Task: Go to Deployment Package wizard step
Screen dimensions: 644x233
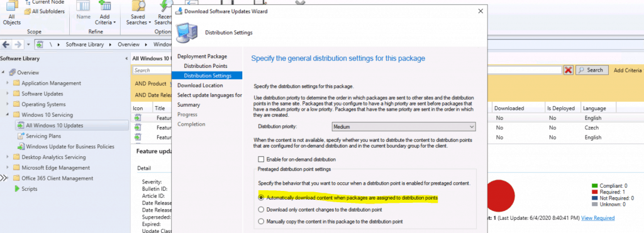Action: [202, 56]
